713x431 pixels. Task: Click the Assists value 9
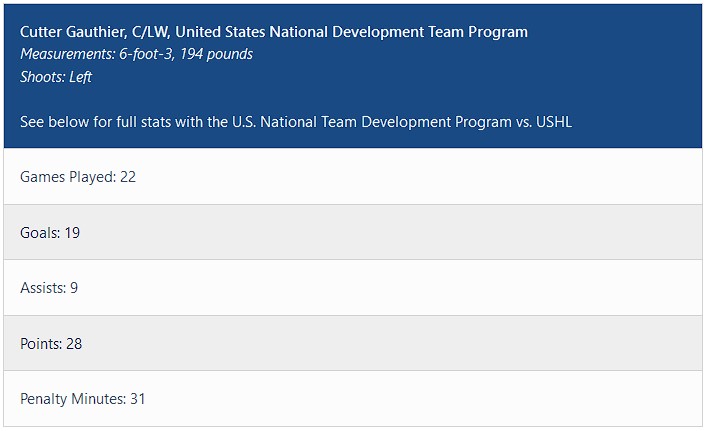click(x=74, y=288)
